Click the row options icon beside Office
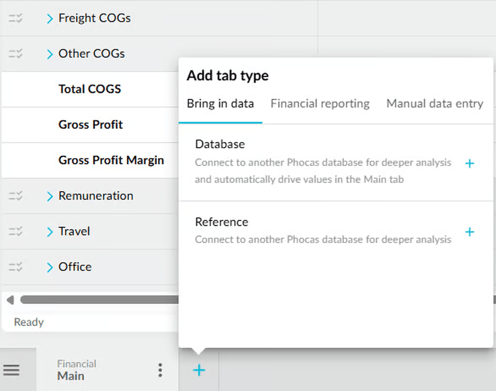 [15, 267]
